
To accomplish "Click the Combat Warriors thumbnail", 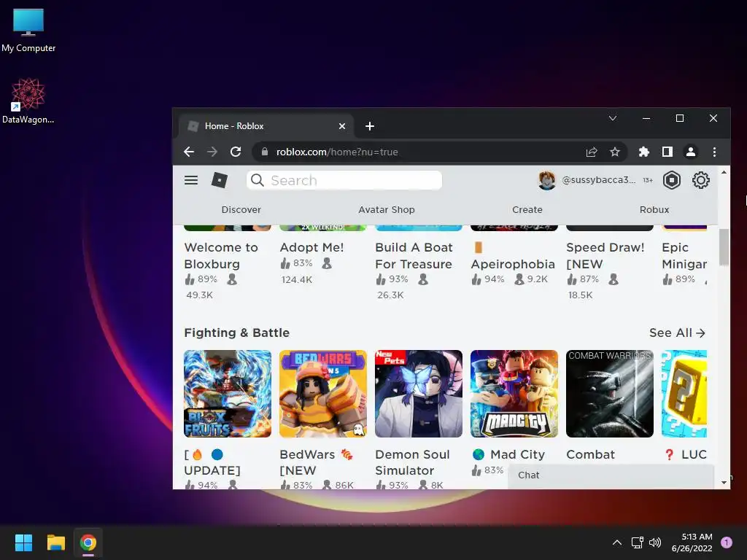I will [x=609, y=394].
